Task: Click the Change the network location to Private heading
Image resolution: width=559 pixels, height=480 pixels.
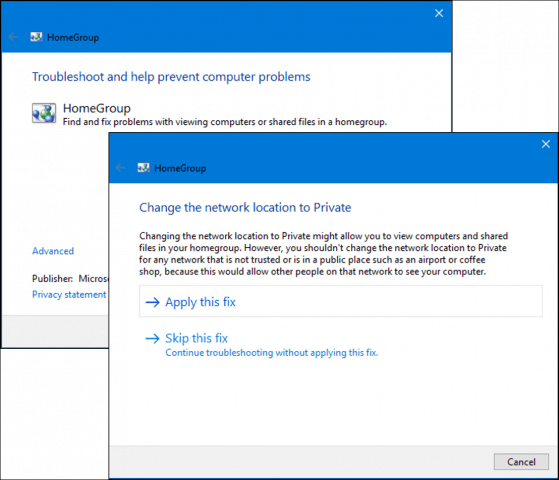Action: pos(245,208)
